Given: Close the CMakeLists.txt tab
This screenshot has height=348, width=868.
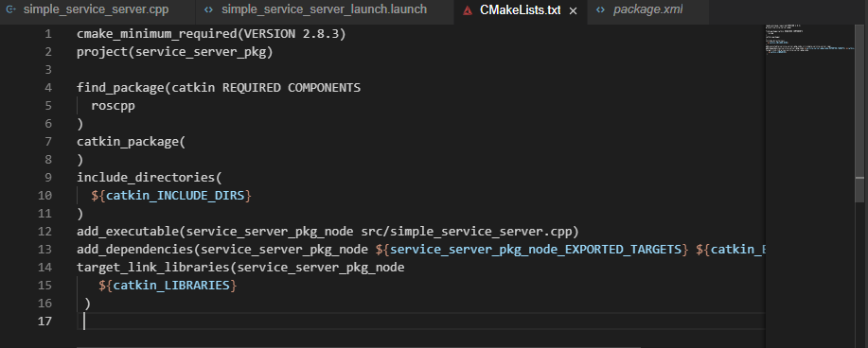Looking at the screenshot, I should 573,10.
